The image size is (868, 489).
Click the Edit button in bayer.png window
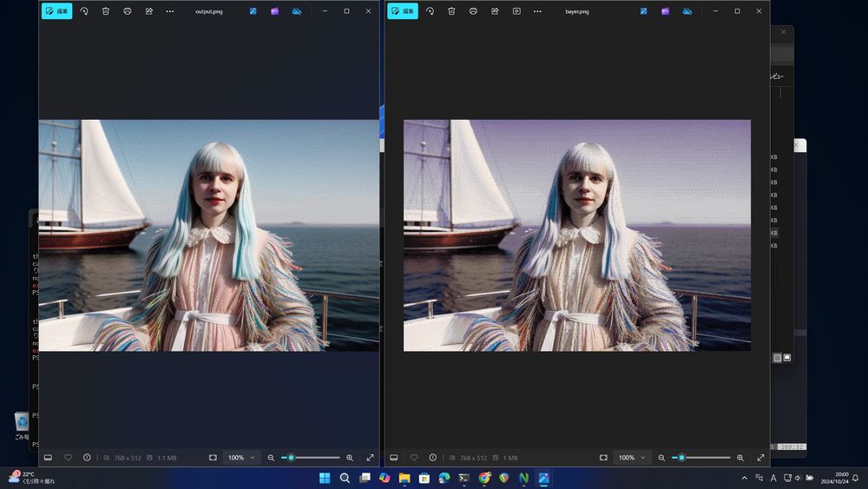pyautogui.click(x=403, y=11)
